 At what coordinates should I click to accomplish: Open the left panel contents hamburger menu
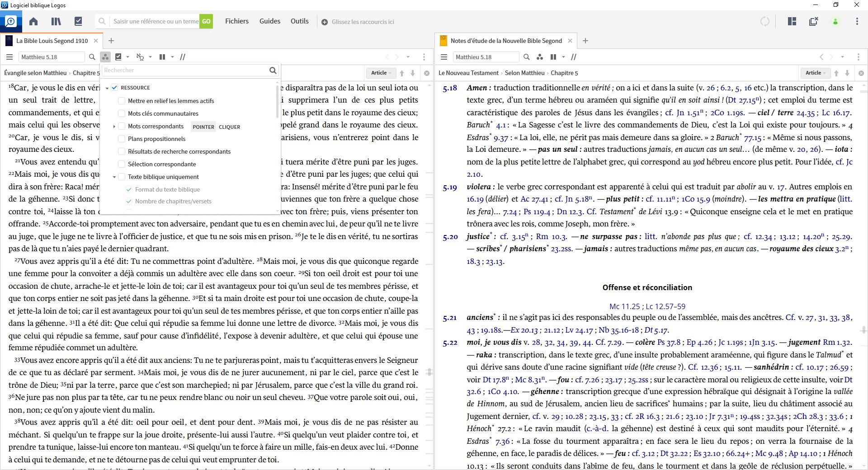tap(9, 57)
